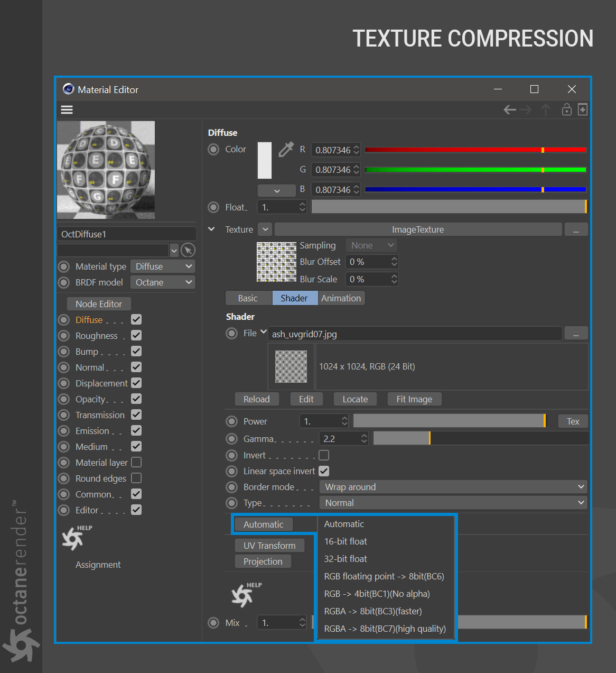
Task: Disable the Diffuse channel checkbox
Action: (136, 319)
